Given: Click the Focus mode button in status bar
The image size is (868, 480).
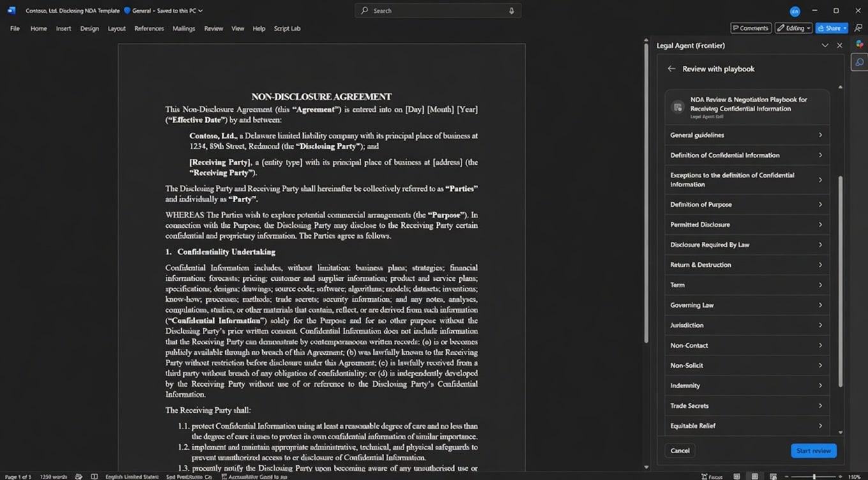Looking at the screenshot, I should tap(712, 476).
